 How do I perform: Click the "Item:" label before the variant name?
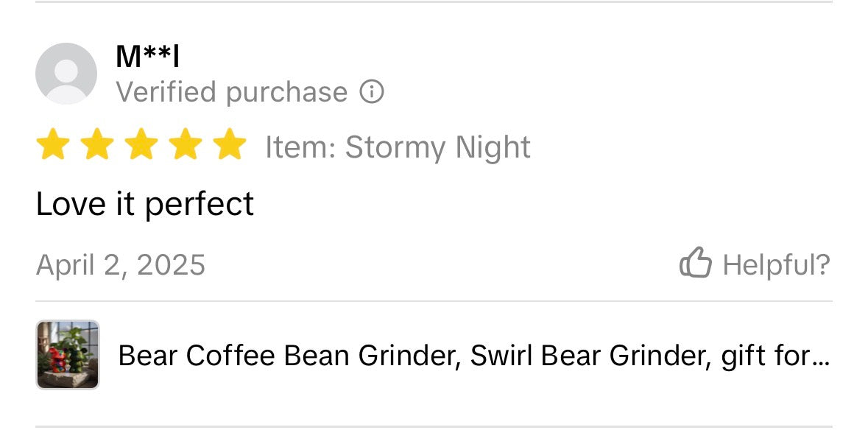click(300, 147)
